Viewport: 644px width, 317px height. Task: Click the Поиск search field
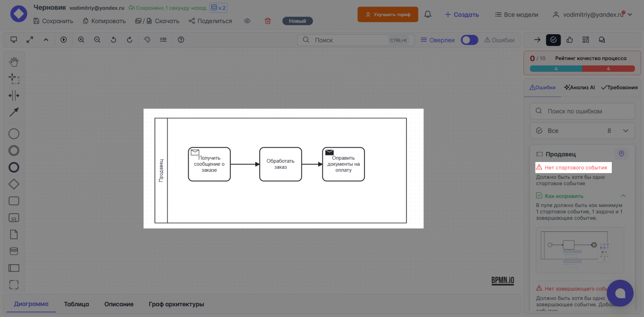point(355,40)
